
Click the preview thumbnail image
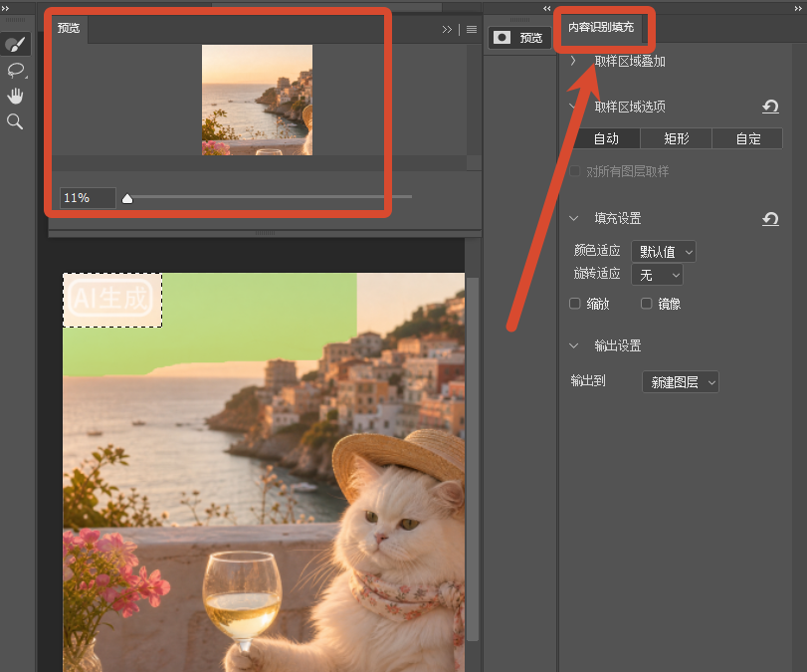click(x=257, y=100)
